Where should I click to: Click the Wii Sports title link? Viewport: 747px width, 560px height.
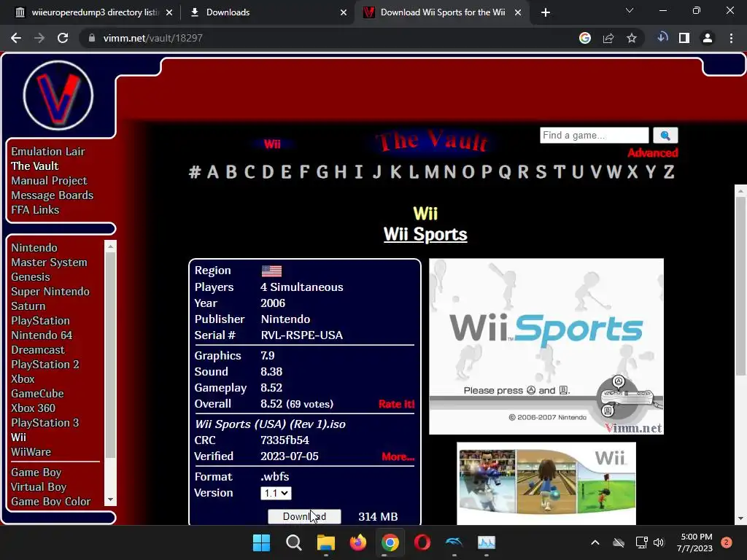tap(425, 234)
